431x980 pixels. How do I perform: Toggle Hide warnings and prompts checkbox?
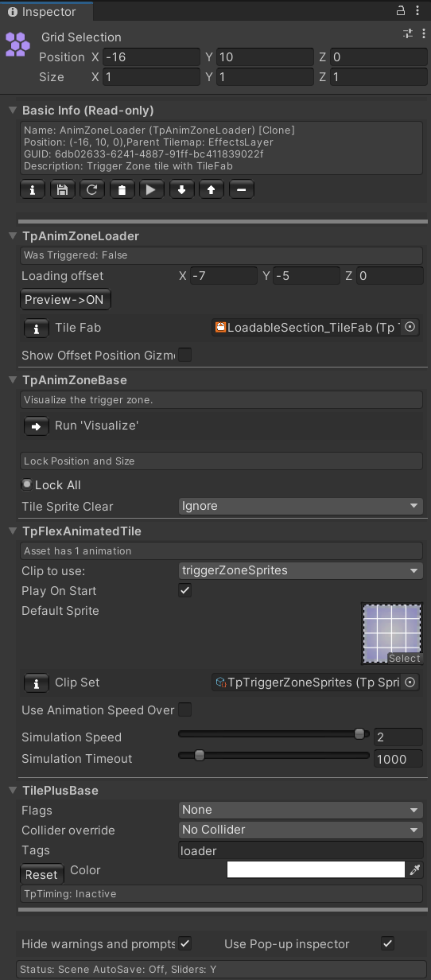pos(185,943)
